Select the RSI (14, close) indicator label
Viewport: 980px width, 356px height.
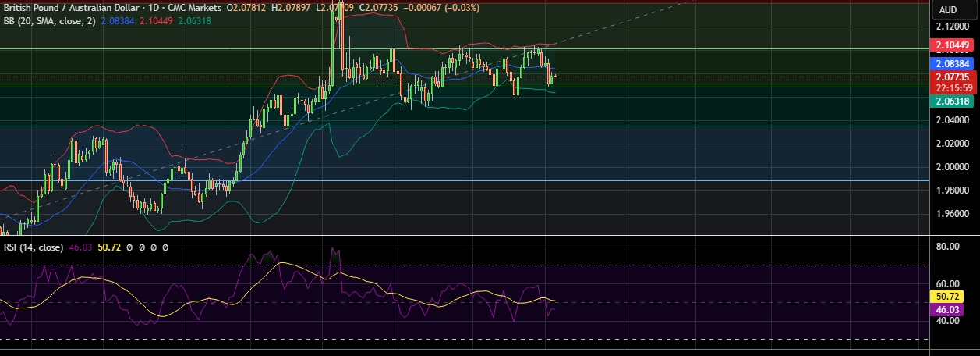click(31, 247)
